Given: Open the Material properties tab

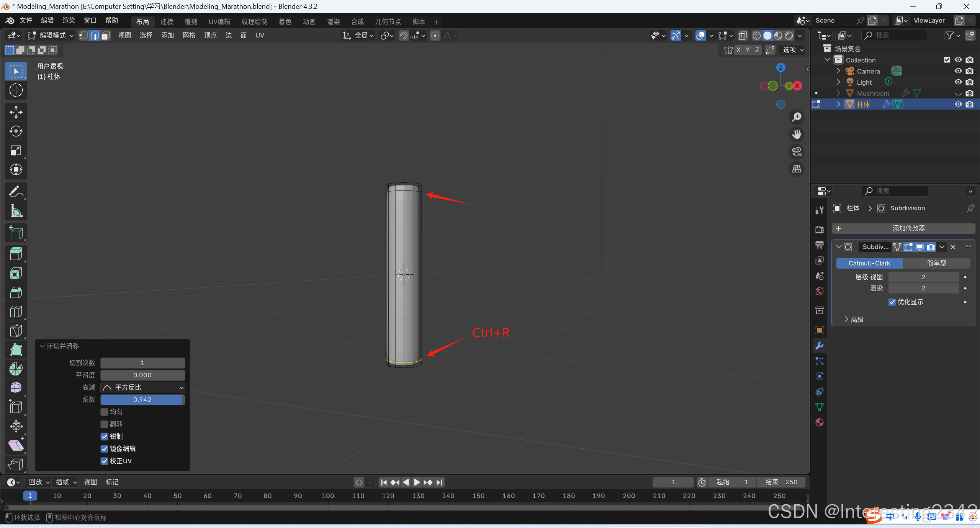Looking at the screenshot, I should (x=820, y=422).
